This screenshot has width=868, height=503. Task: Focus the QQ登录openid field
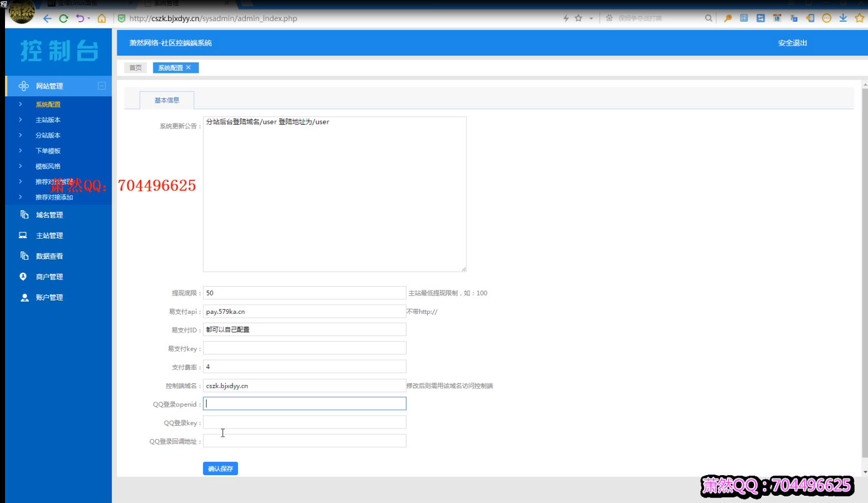click(x=304, y=403)
